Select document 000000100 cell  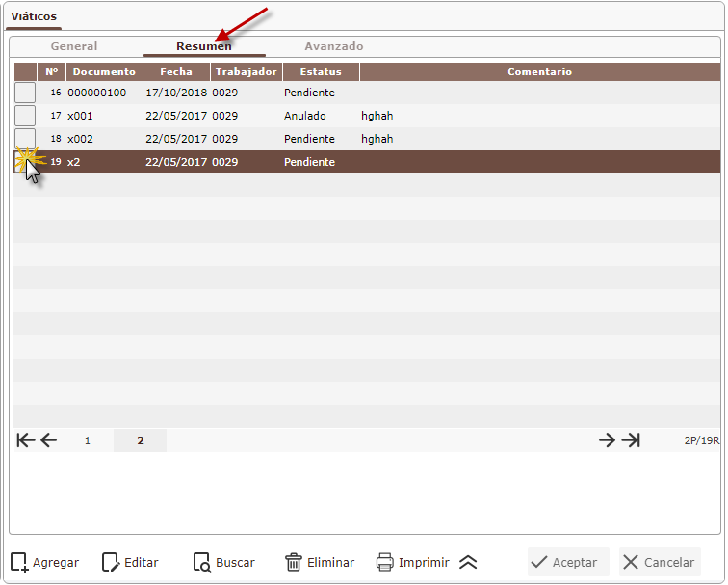tap(96, 93)
